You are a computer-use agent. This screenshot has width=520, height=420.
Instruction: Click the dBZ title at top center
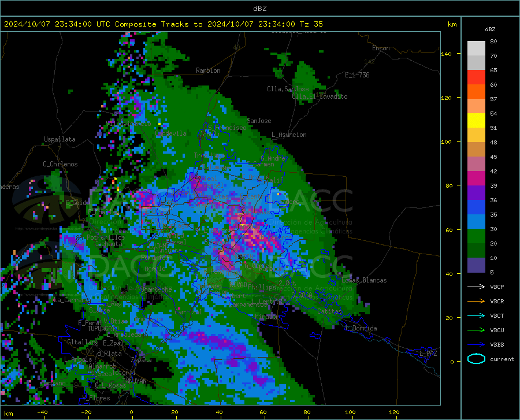259,9
